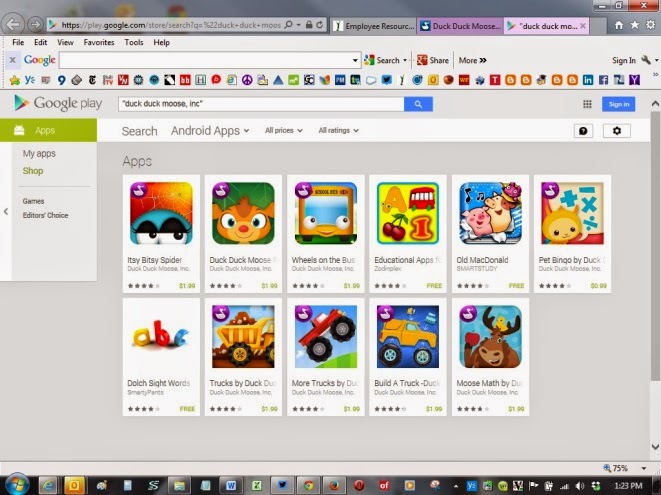Open the zoom level 75% dropdown arrow
The width and height of the screenshot is (661, 495).
[643, 468]
